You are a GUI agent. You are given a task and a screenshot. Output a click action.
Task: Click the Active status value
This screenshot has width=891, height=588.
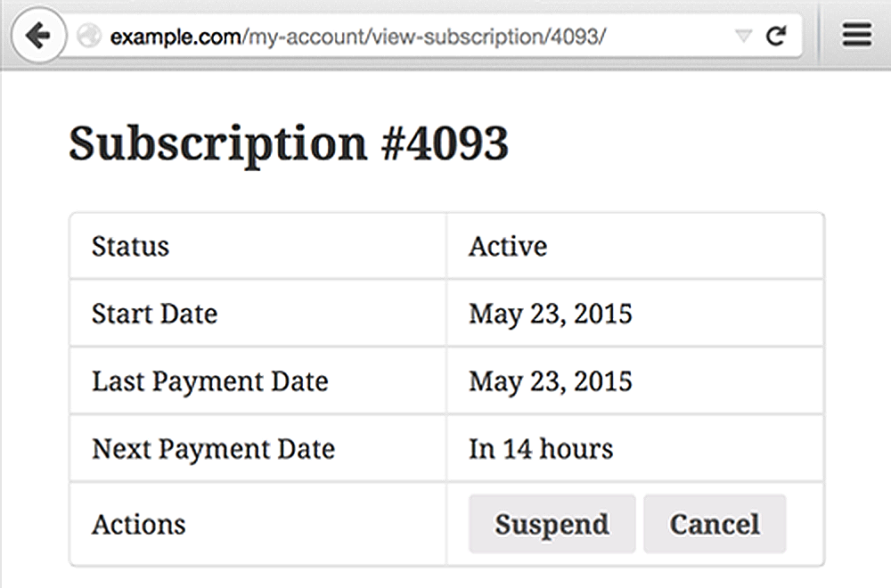tap(508, 246)
